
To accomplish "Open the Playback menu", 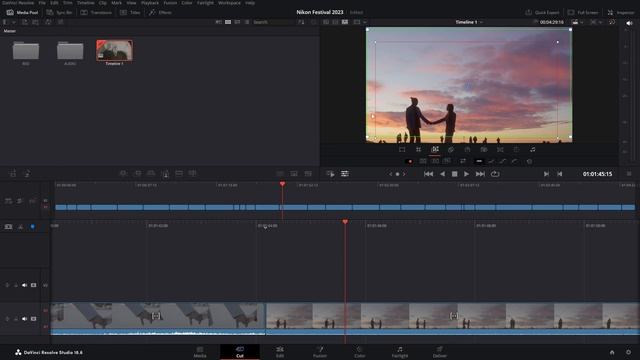I will 150,3.
